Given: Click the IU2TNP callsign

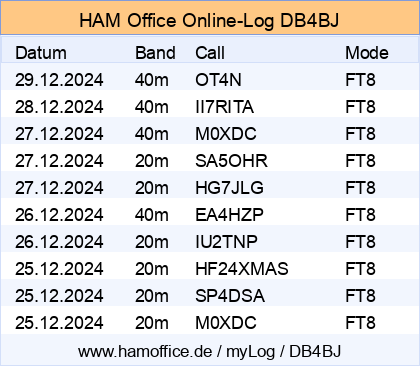Looking at the screenshot, I should (x=226, y=242).
